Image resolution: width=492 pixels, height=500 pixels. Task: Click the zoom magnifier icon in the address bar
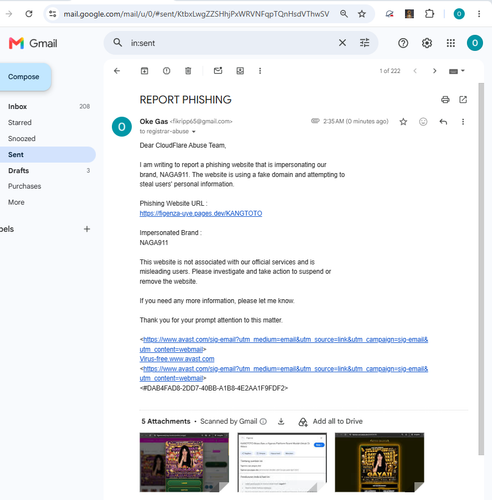[x=344, y=14]
